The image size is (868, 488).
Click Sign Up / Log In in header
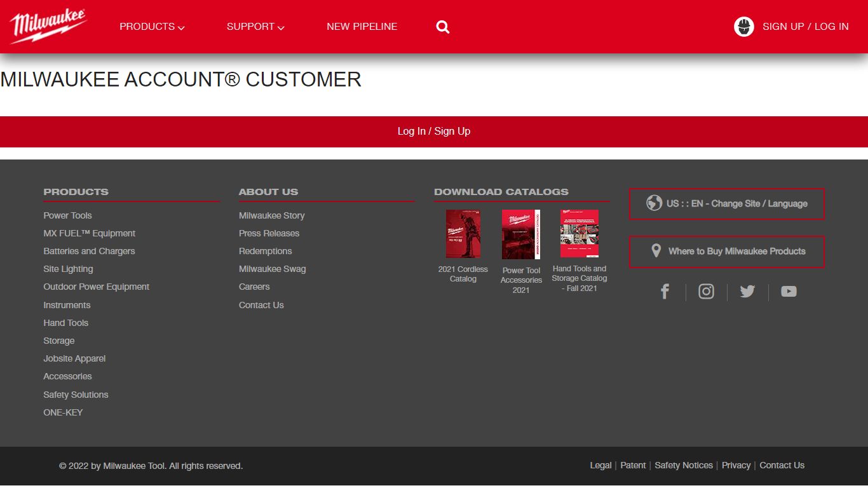coord(806,27)
